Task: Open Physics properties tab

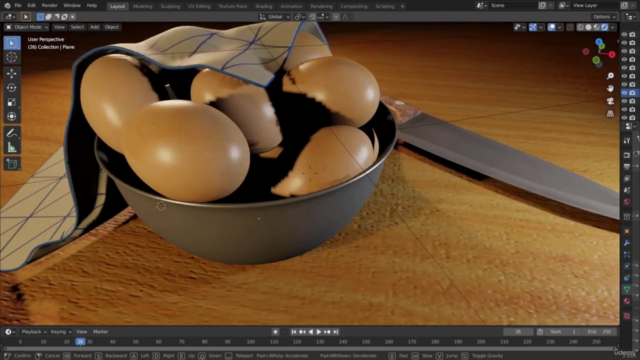Action: (x=627, y=266)
